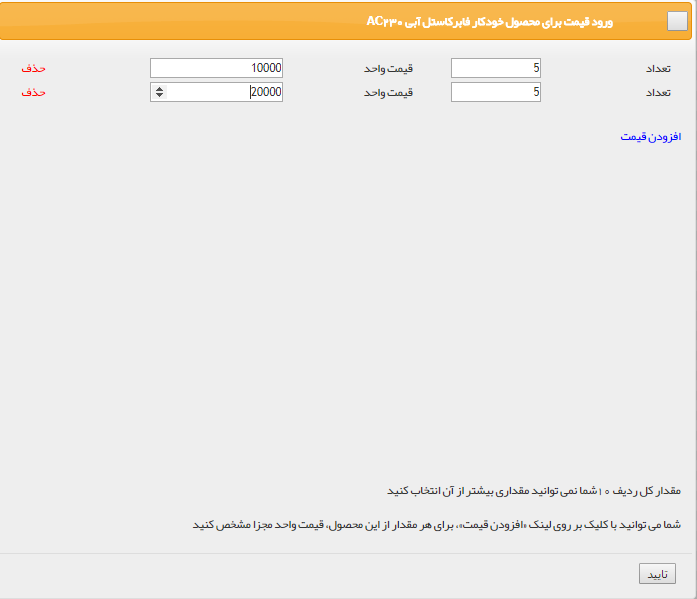This screenshot has height=599, width=697.
Task: Click the note starting مقدار کل ردیف
Action: [534, 491]
